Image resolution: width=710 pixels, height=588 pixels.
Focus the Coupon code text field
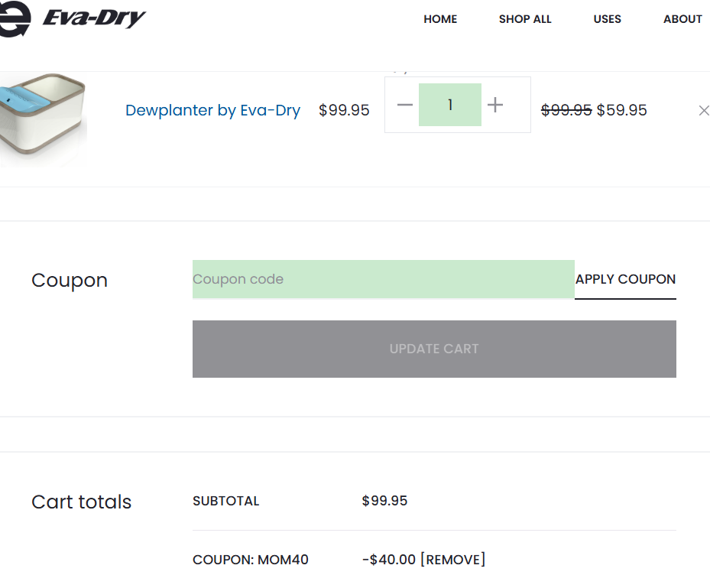(x=383, y=279)
